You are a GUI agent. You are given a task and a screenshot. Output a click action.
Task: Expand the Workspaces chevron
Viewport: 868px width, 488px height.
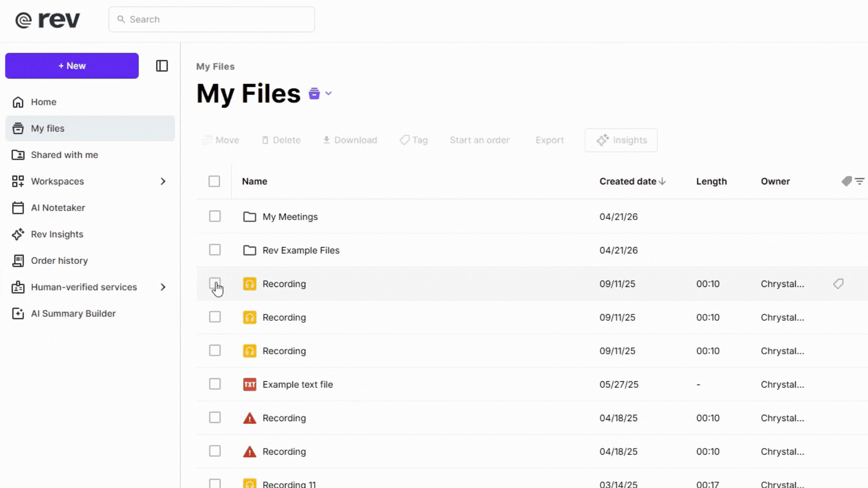(163, 181)
